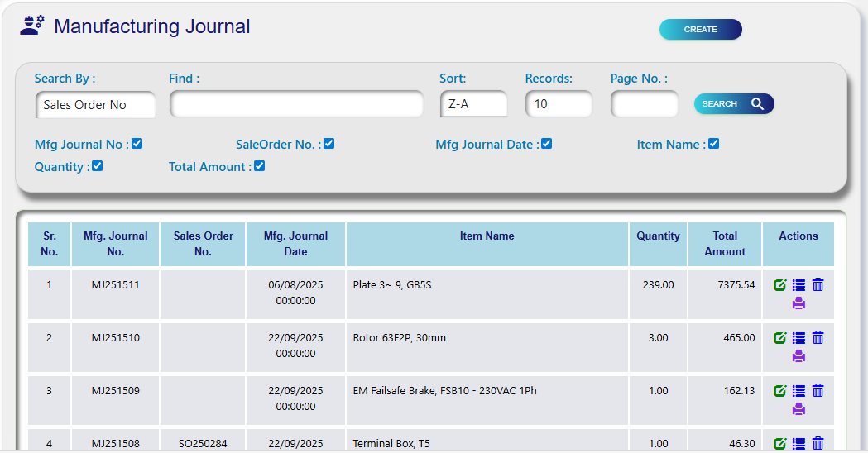Delete journal entry MJ251510
868x453 pixels.
pyautogui.click(x=818, y=338)
